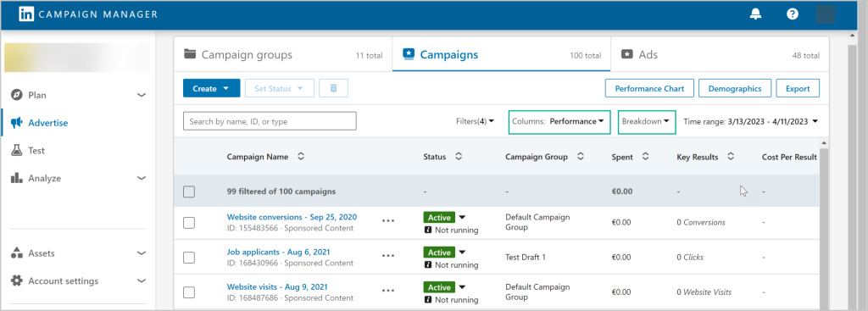Change Active status of Website visits
Image resolution: width=868 pixels, height=311 pixels.
tap(462, 287)
